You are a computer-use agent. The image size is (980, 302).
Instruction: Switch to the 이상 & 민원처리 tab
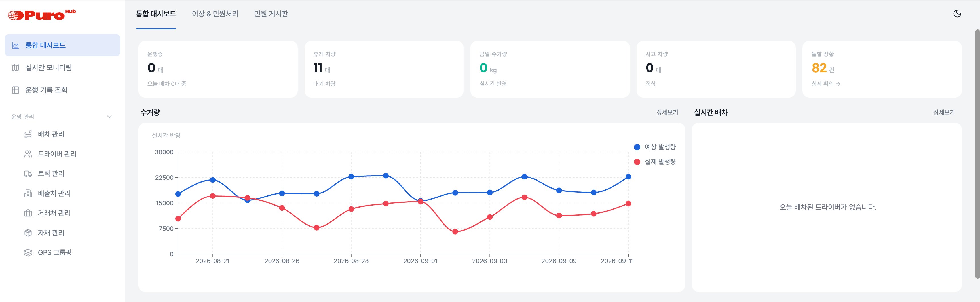coord(215,14)
